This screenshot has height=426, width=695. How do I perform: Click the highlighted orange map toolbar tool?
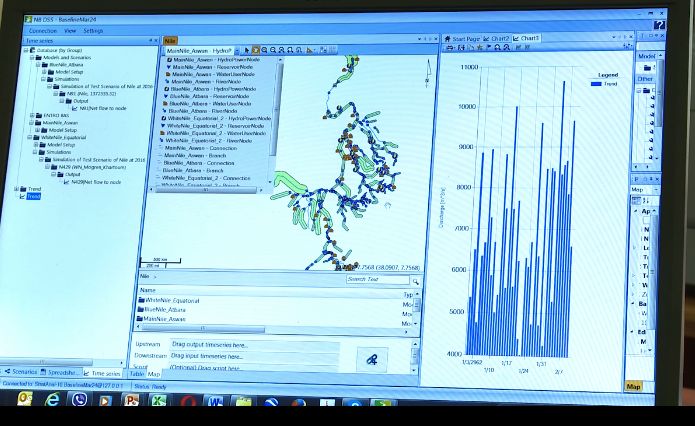point(256,49)
